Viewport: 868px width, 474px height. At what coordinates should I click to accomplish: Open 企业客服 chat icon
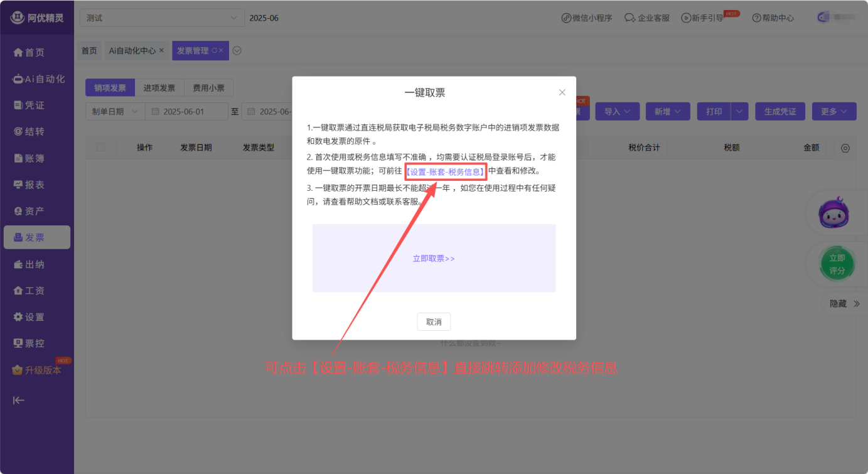click(x=630, y=18)
